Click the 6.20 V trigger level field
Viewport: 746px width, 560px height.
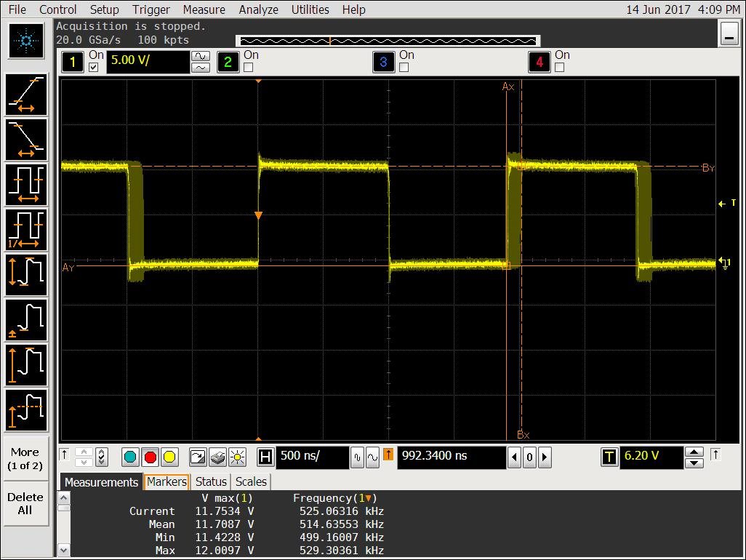(x=651, y=457)
